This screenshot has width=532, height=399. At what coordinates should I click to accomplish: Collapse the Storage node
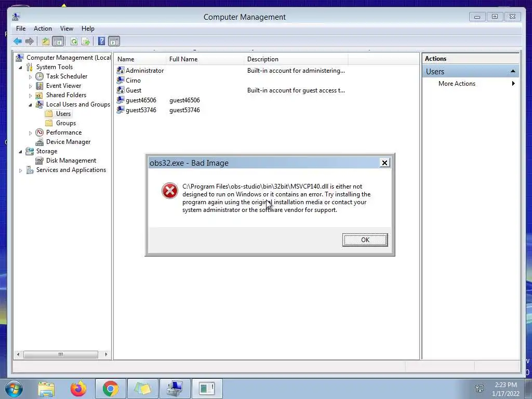pyautogui.click(x=21, y=152)
